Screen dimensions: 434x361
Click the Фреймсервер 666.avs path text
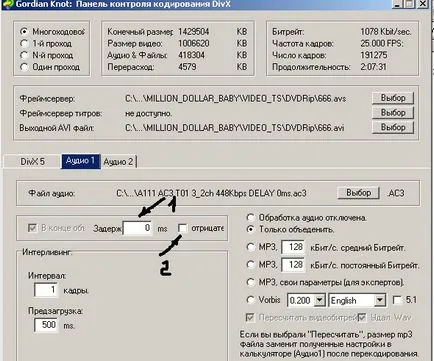pyautogui.click(x=235, y=99)
